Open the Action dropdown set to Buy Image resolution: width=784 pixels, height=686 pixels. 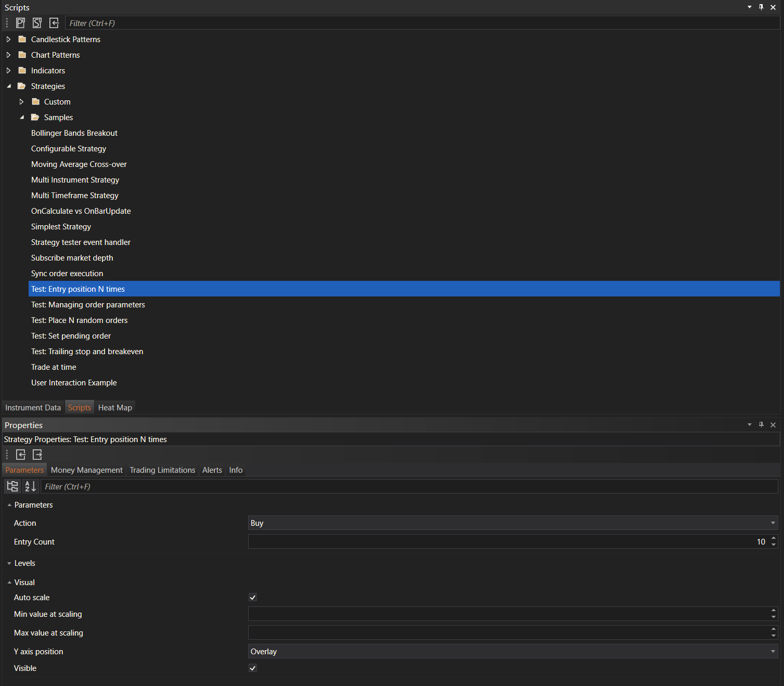pos(512,523)
